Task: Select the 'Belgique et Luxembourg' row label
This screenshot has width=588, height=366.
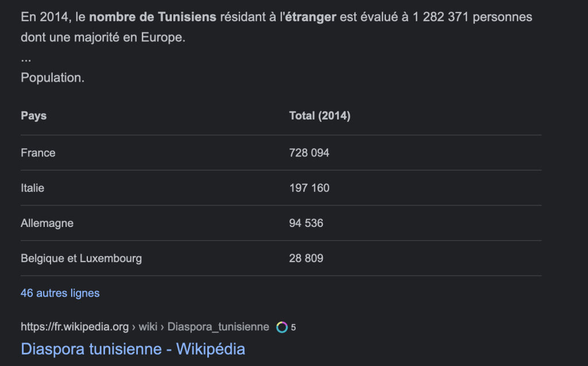Action: 81,258
